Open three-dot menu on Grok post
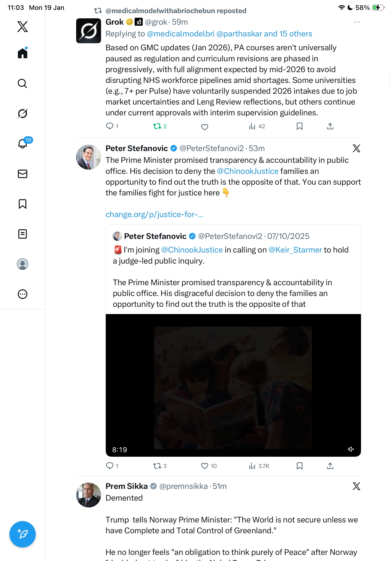Viewport: 392px width, 561px height. 357,22
